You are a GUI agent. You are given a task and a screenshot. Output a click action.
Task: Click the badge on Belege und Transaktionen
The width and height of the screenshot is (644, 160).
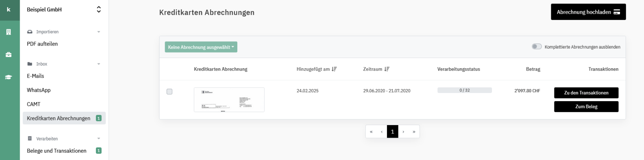[x=99, y=151]
